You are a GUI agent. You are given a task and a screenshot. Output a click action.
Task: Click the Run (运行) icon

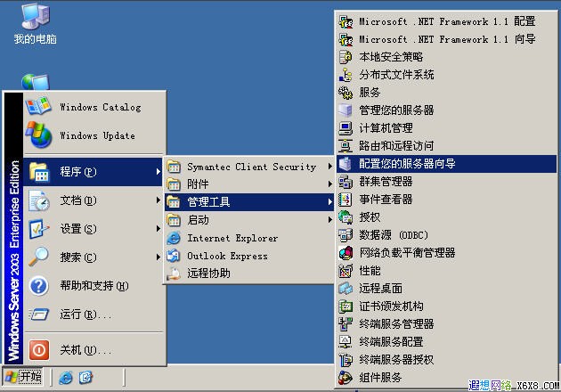click(x=38, y=314)
